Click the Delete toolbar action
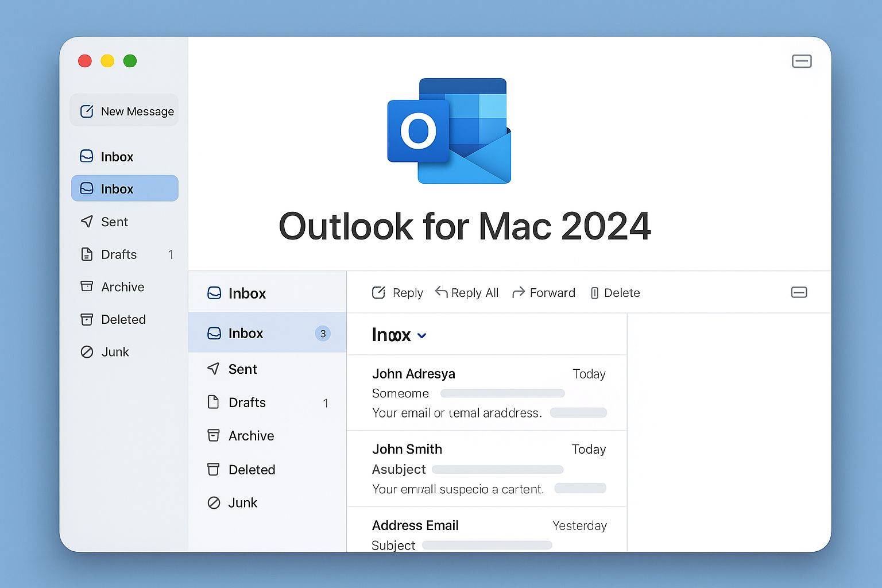The image size is (882, 588). pos(615,292)
